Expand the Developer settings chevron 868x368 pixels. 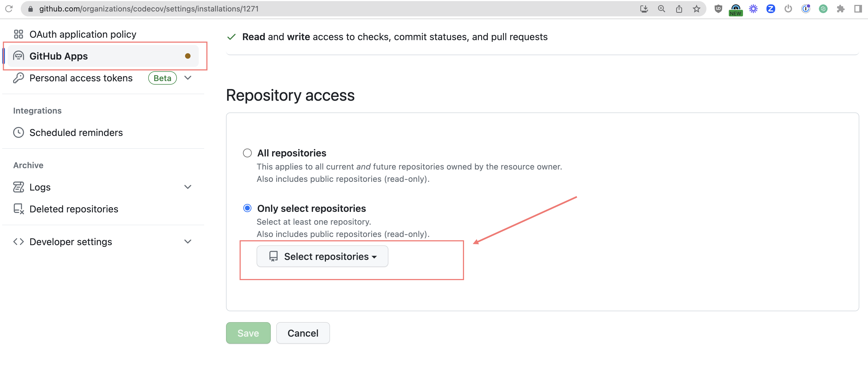[188, 242]
